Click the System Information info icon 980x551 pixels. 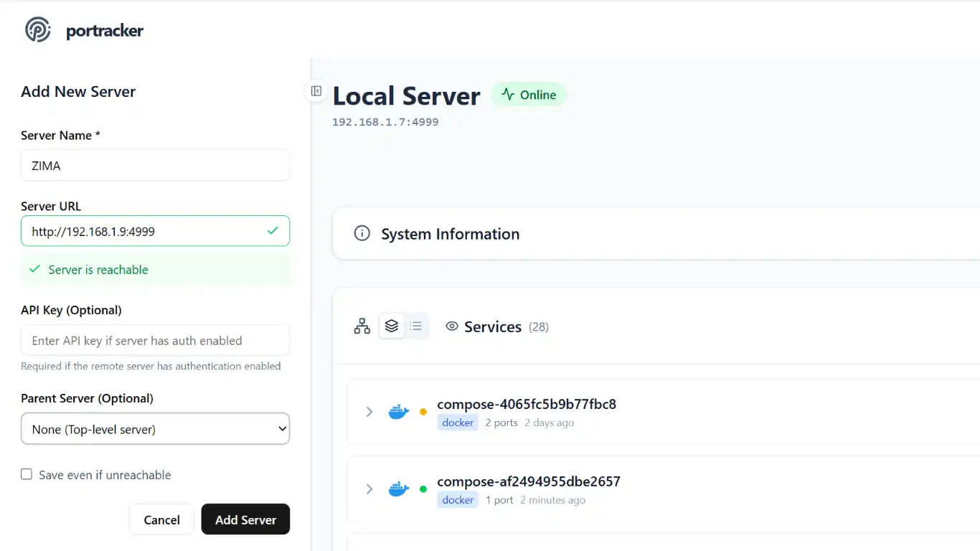pyautogui.click(x=362, y=234)
